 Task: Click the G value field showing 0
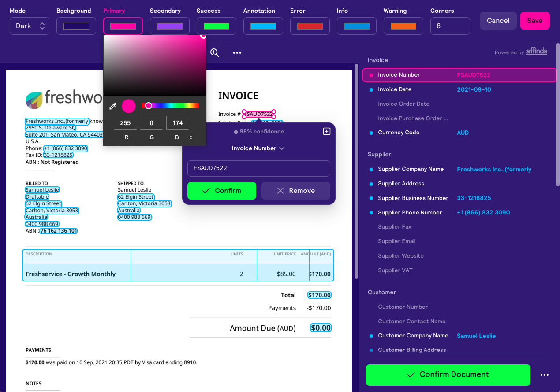152,123
